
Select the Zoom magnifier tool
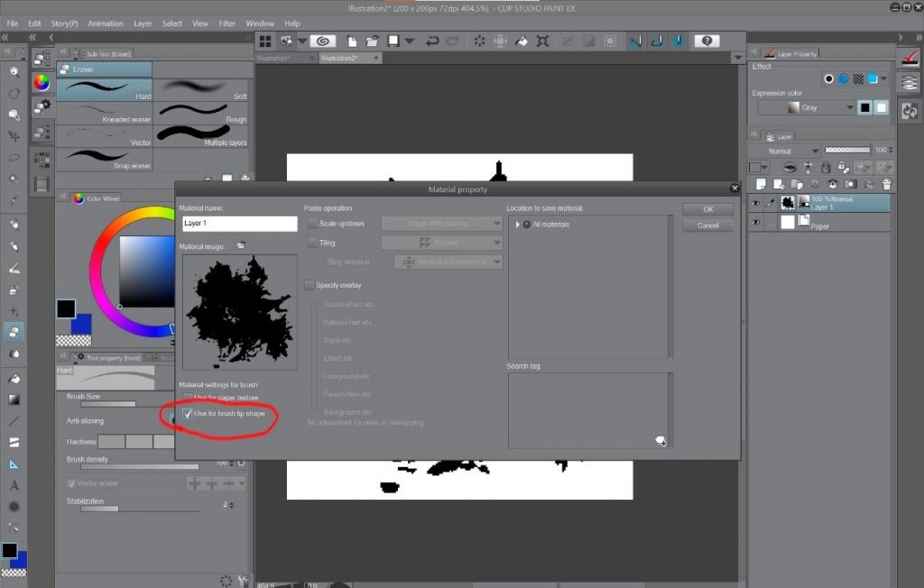[x=14, y=72]
